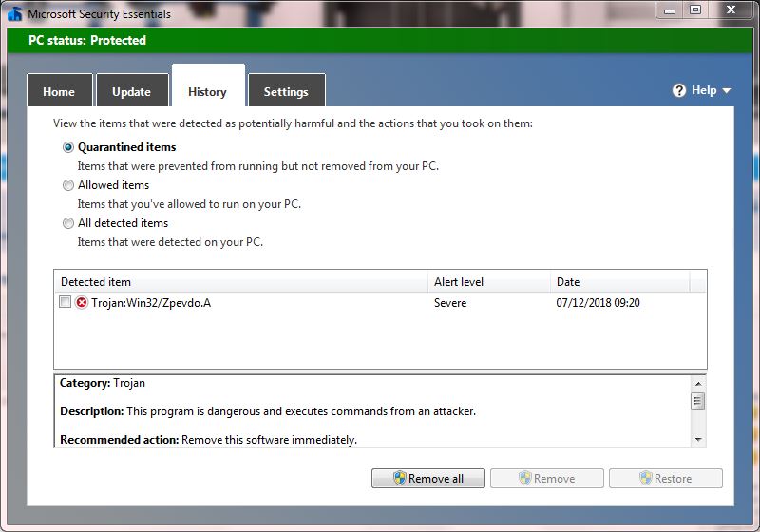
Task: Click the Description text about the attacker
Action: 268,411
